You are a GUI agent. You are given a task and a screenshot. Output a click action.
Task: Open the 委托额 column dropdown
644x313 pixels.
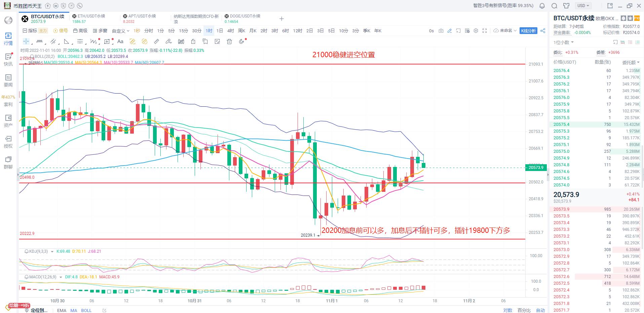(631, 62)
